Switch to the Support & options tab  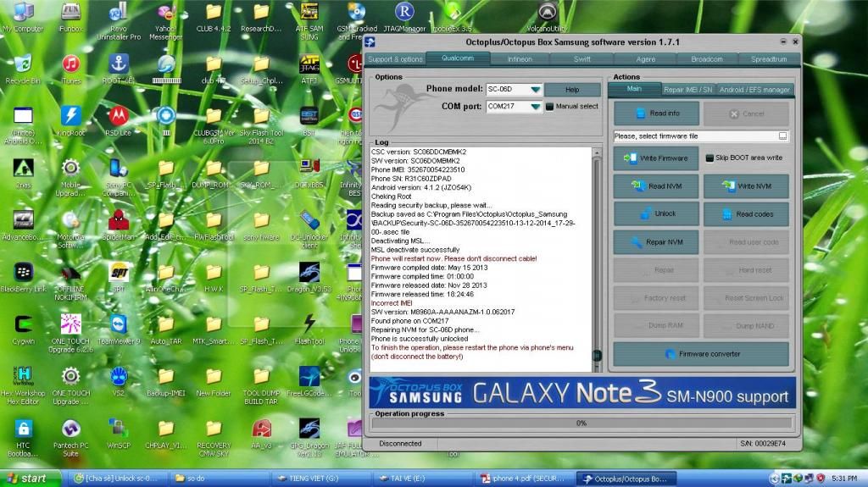[x=395, y=59]
